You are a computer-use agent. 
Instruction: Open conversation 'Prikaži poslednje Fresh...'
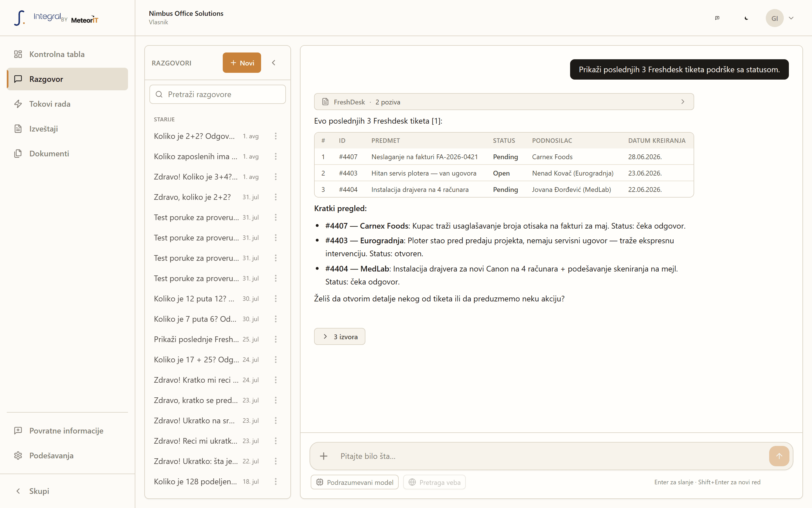tap(196, 339)
